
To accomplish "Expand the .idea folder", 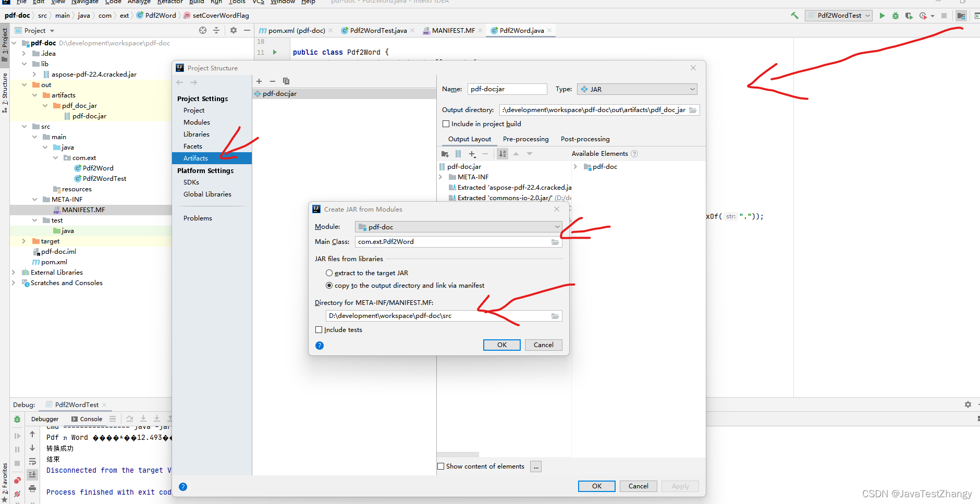I will [x=24, y=54].
